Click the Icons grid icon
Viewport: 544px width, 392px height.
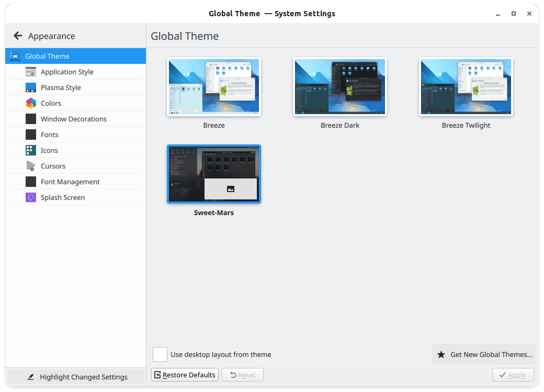pos(31,150)
